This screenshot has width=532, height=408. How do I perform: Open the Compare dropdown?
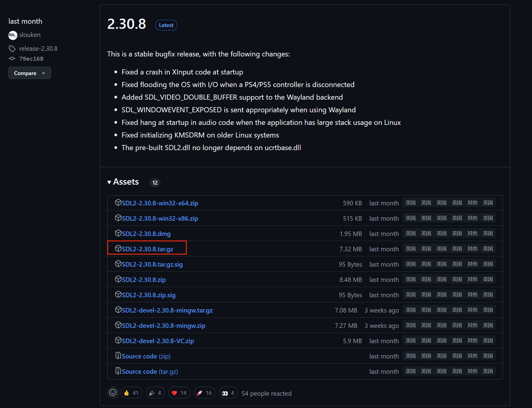(x=30, y=73)
